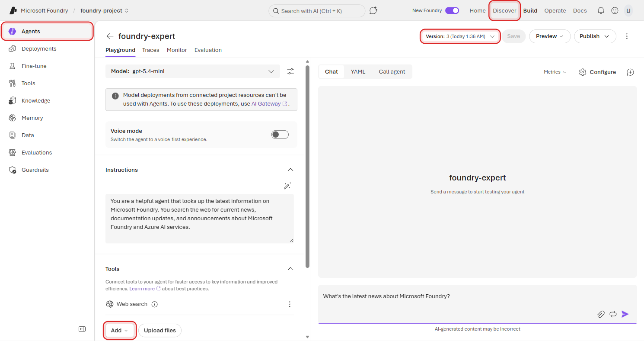Open model parameter settings sliders icon
The height and width of the screenshot is (341, 644).
tap(290, 71)
